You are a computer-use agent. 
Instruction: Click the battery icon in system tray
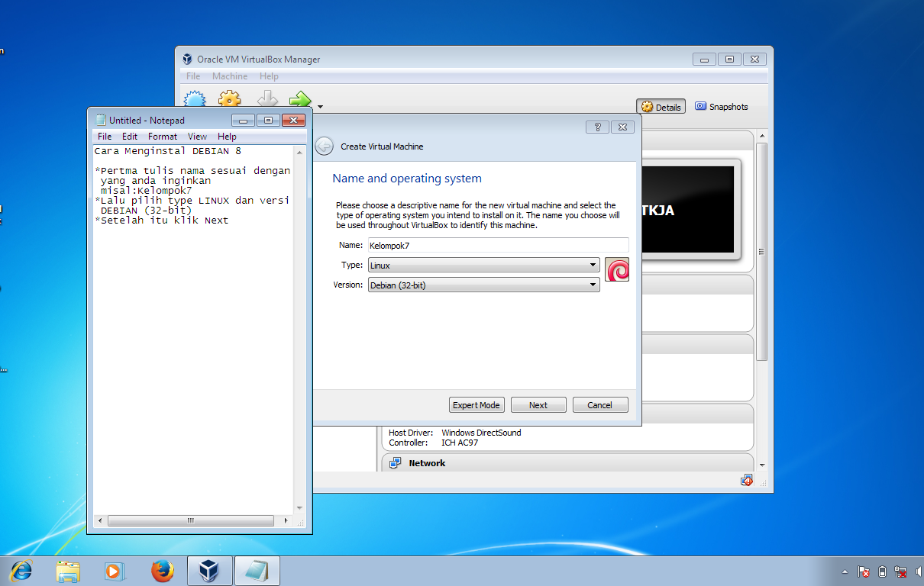click(x=882, y=572)
